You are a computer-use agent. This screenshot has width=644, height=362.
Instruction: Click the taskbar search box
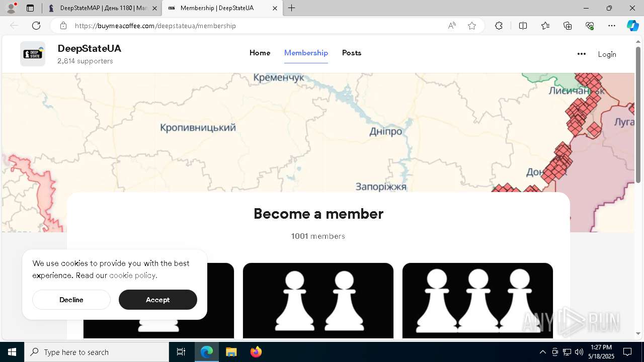(97, 352)
